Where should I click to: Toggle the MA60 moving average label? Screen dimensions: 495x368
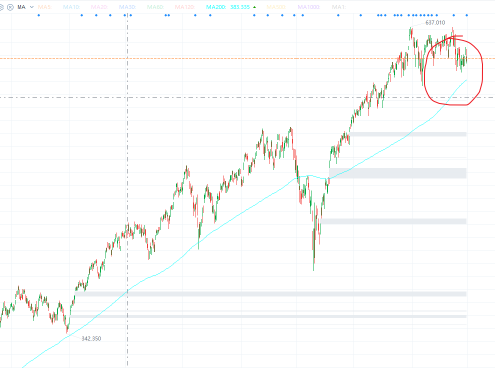coord(155,7)
